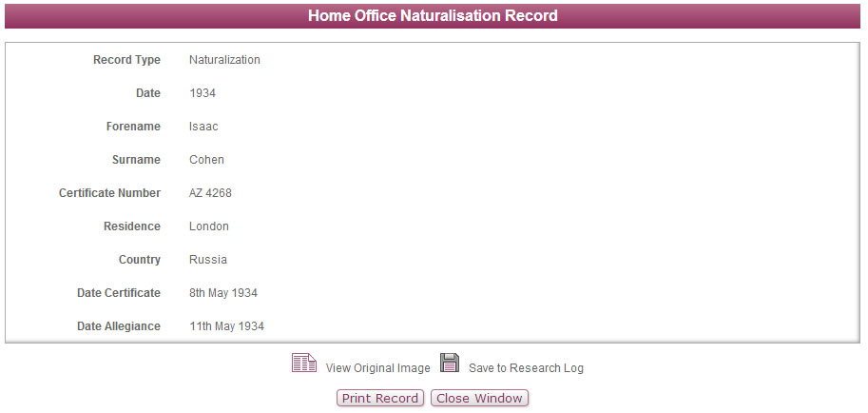The image size is (868, 413).
Task: Click the Date Allegiance label
Action: 119,326
